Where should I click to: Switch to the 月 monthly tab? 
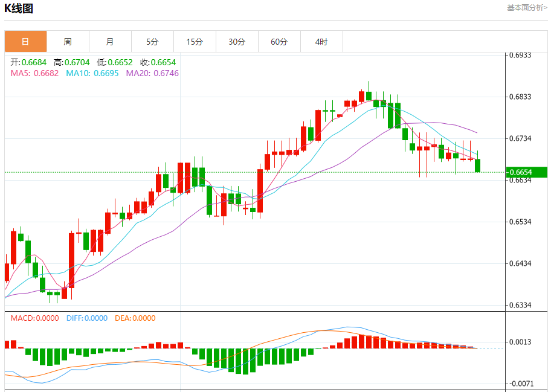[110, 42]
